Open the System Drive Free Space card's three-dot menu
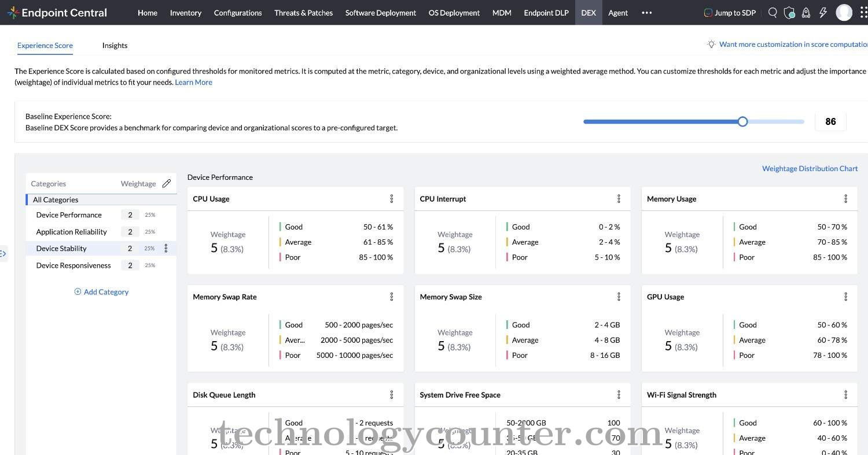This screenshot has width=868, height=455. pos(619,395)
